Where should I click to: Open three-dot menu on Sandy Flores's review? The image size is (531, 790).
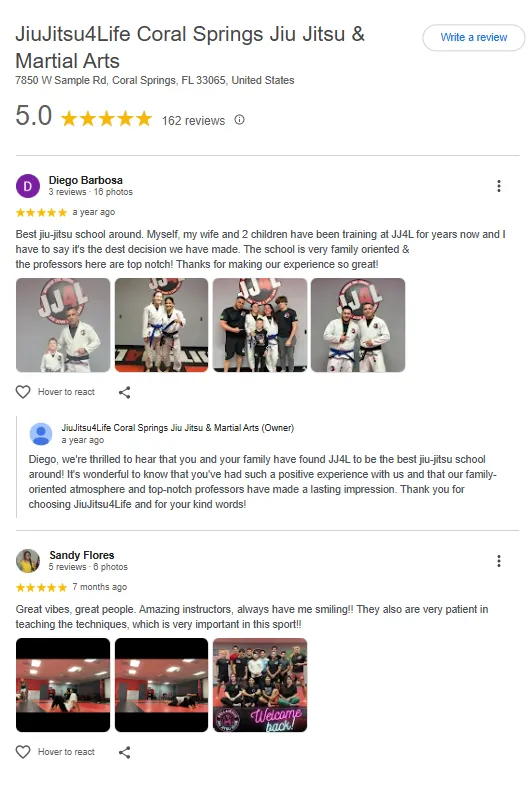point(499,561)
